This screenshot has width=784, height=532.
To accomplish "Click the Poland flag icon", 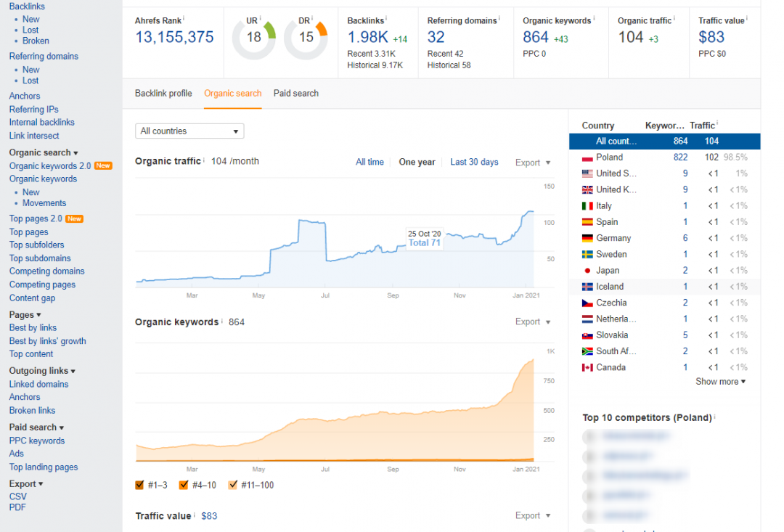I will click(587, 157).
